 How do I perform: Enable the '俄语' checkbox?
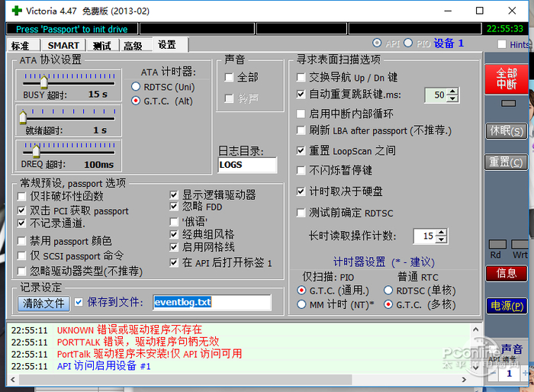(x=174, y=222)
